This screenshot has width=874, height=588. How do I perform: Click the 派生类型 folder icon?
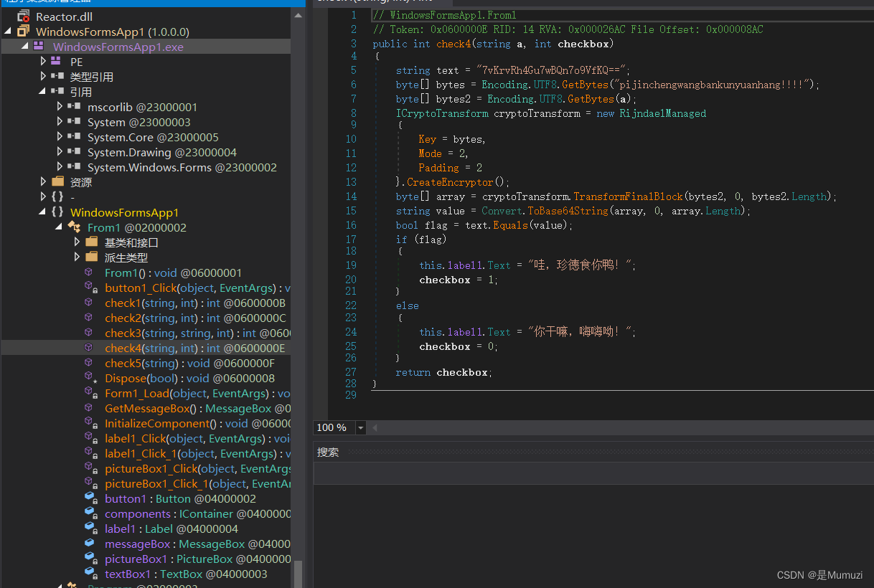coord(91,257)
